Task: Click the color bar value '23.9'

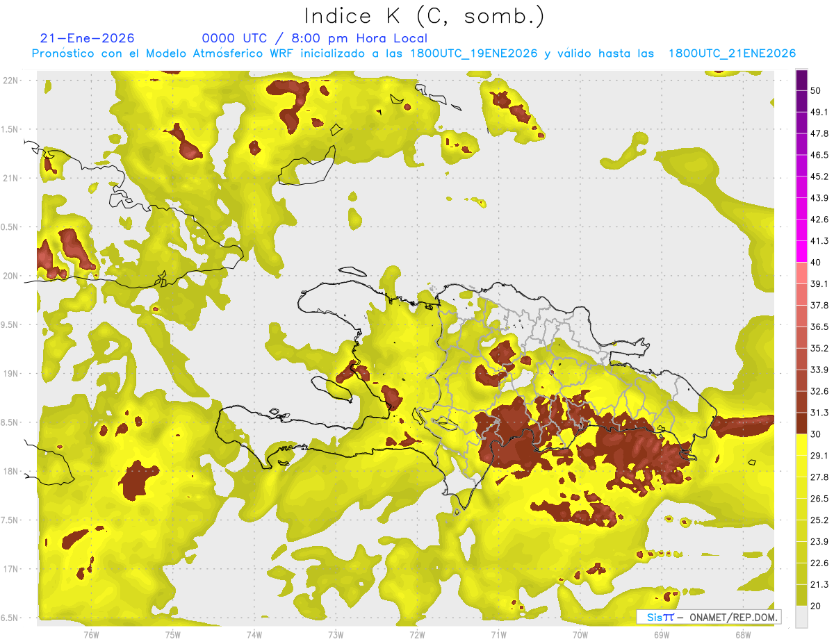Action: click(x=819, y=542)
